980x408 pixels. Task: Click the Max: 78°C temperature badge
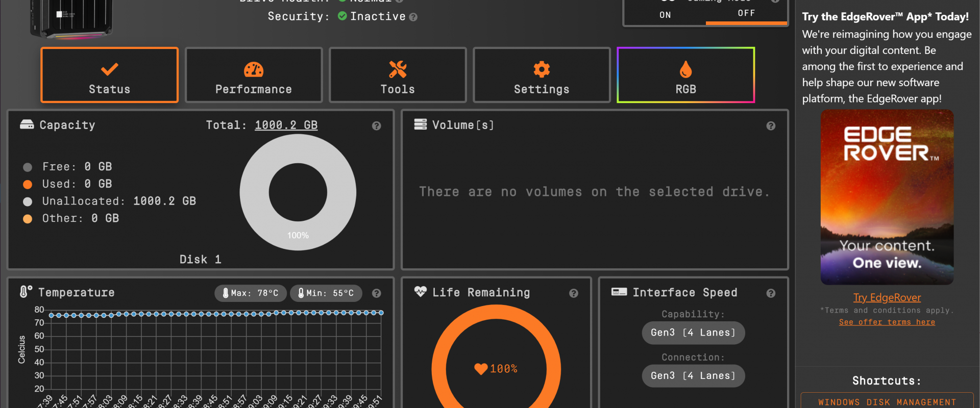point(251,293)
